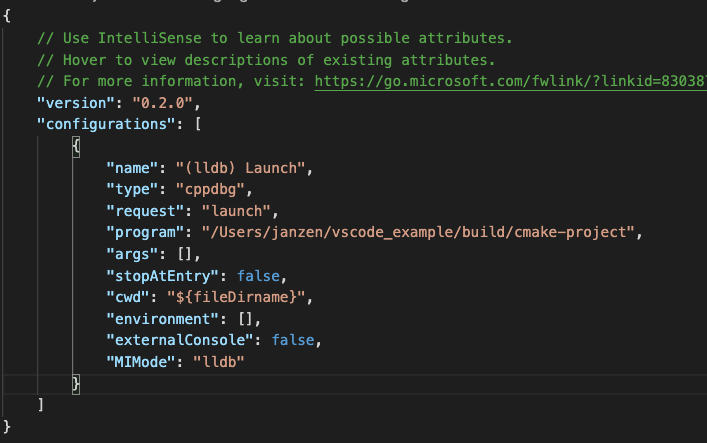Select the "lldb" MIMode value
The width and height of the screenshot is (707, 443).
pos(219,362)
